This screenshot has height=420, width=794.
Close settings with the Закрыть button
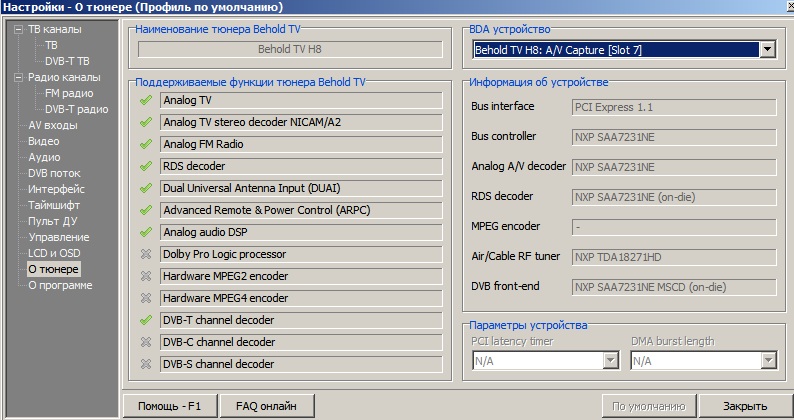(x=746, y=406)
